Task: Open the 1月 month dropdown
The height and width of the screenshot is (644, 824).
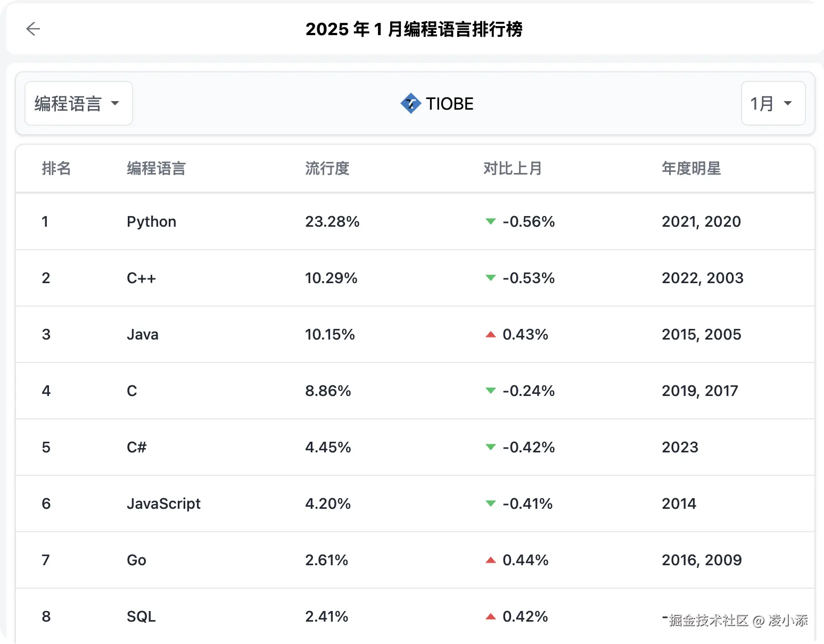Action: point(772,103)
